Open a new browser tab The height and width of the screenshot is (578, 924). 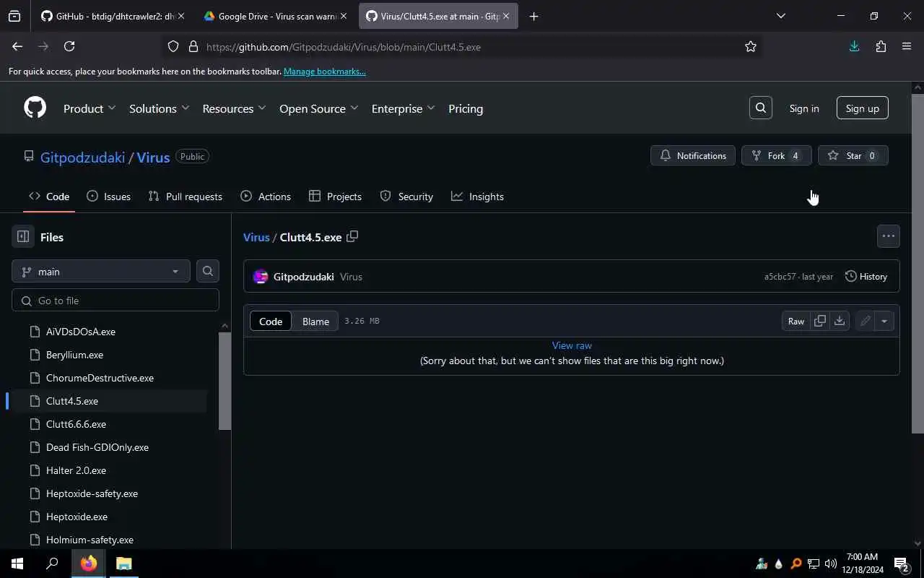tap(533, 16)
